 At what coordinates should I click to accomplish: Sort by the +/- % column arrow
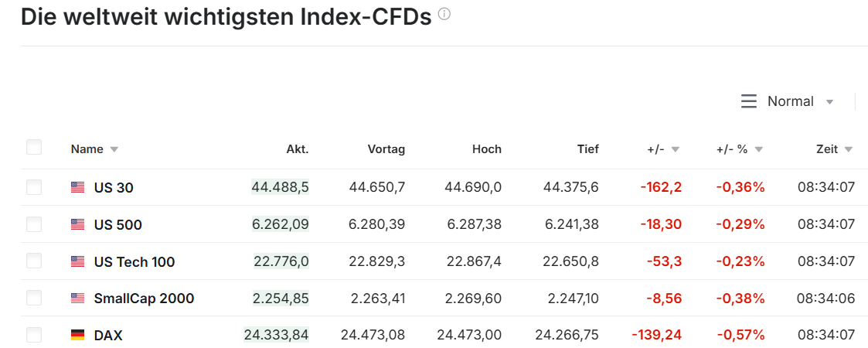click(758, 150)
